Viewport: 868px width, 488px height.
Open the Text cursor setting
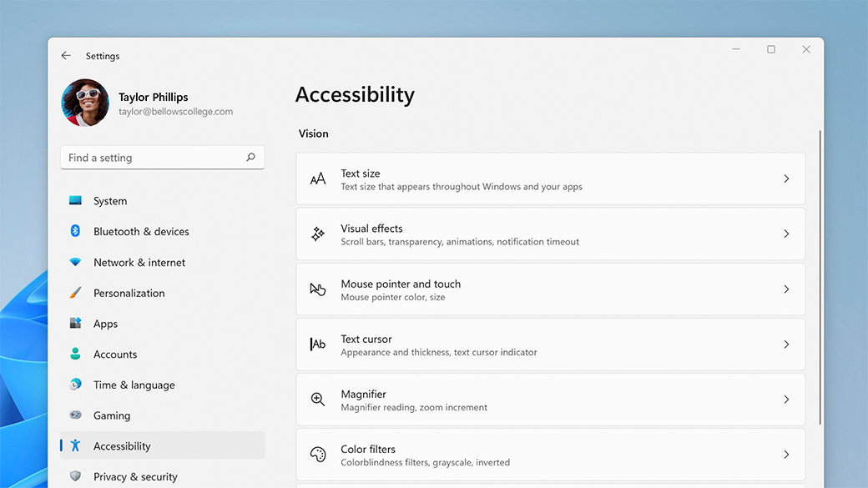pyautogui.click(x=550, y=345)
